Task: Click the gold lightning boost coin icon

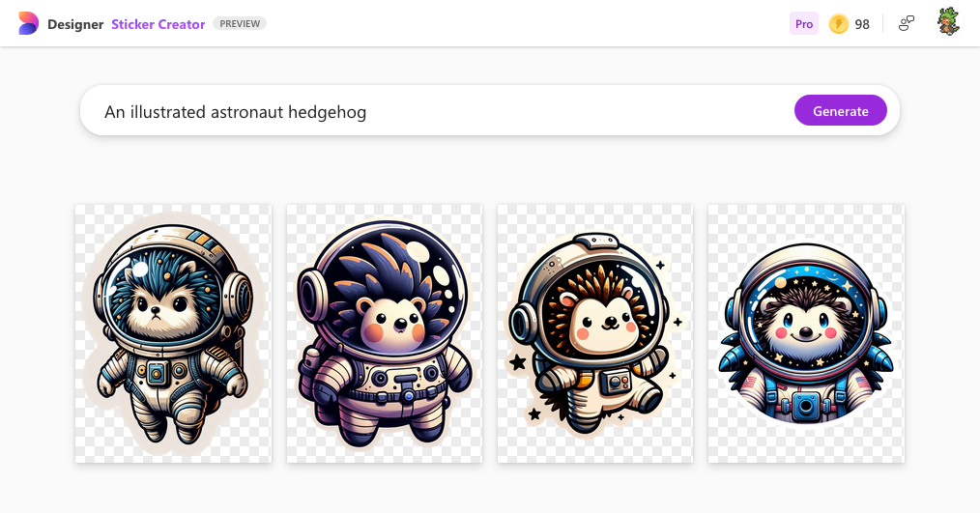Action: tap(838, 24)
